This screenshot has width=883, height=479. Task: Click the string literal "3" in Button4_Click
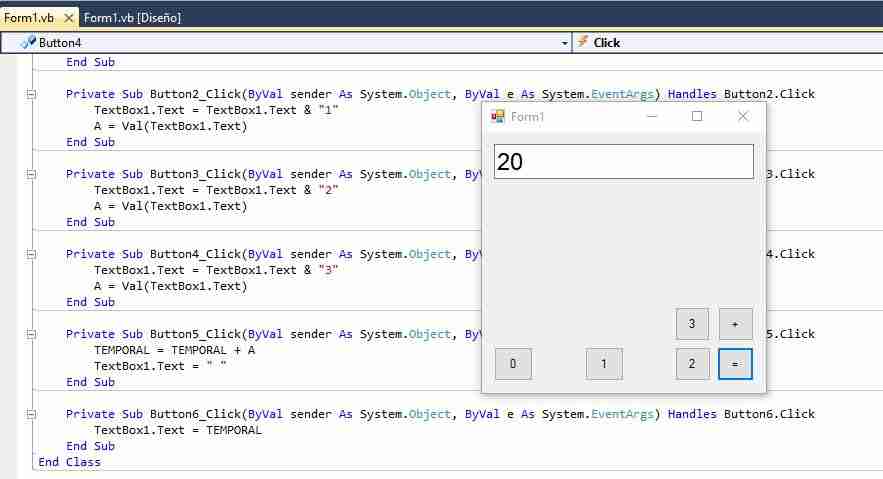[x=328, y=270]
